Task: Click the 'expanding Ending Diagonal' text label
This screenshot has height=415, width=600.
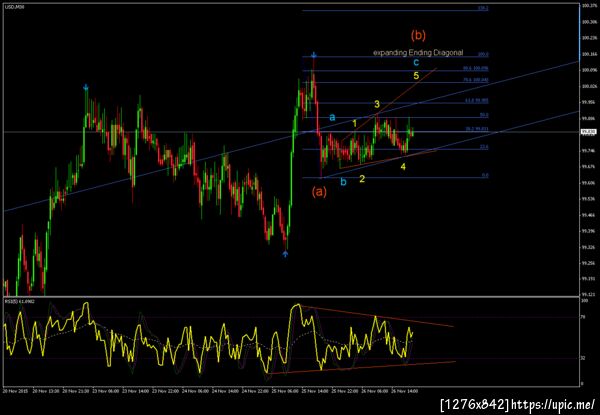Action: tap(418, 53)
